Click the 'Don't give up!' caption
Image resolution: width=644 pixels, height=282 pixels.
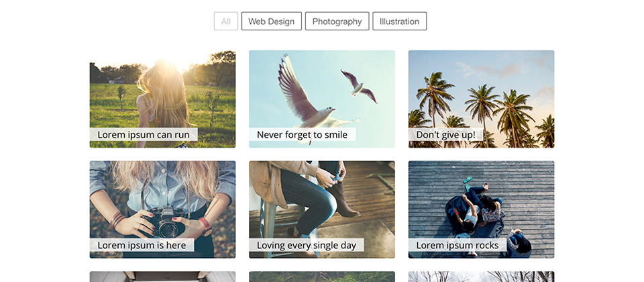445,135
